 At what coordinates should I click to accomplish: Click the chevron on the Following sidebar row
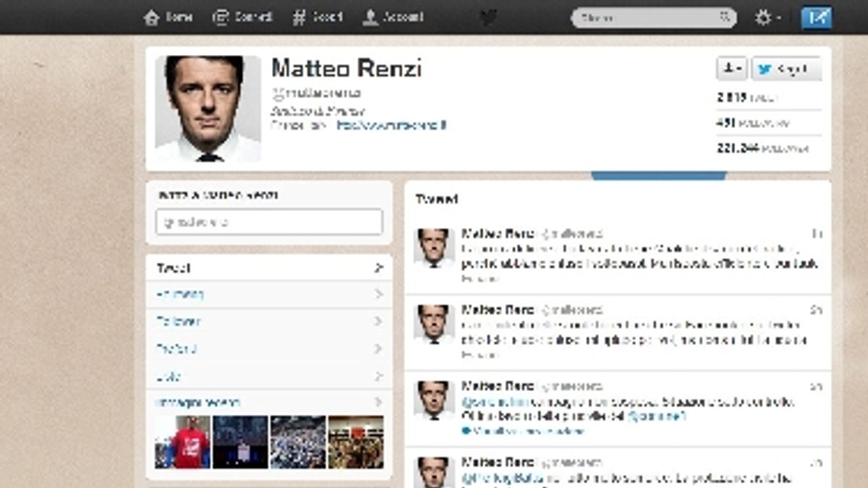378,294
